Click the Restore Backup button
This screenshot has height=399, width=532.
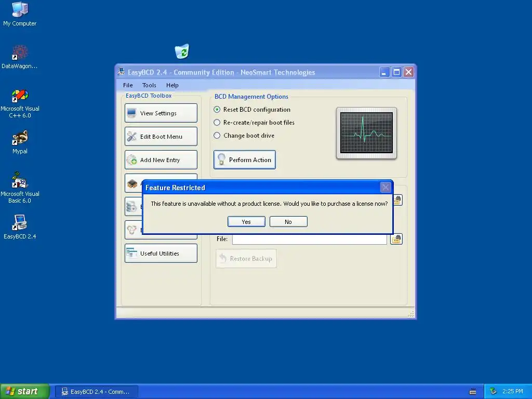[246, 259]
